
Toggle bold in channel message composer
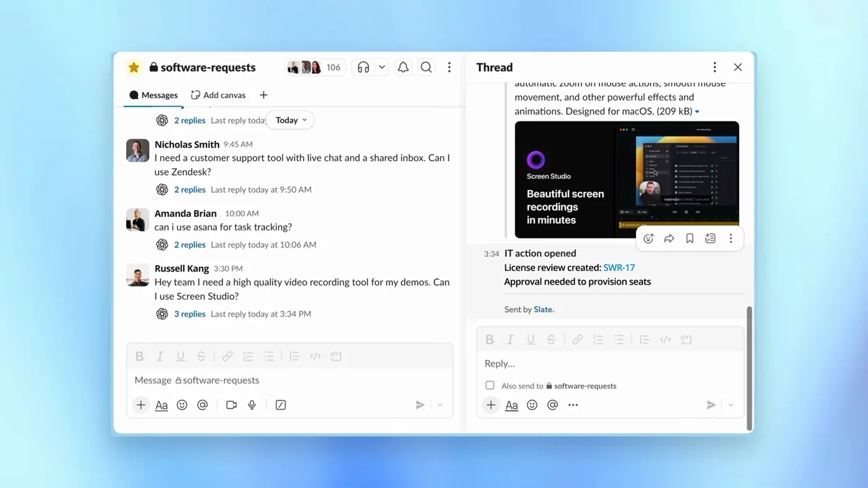[139, 356]
